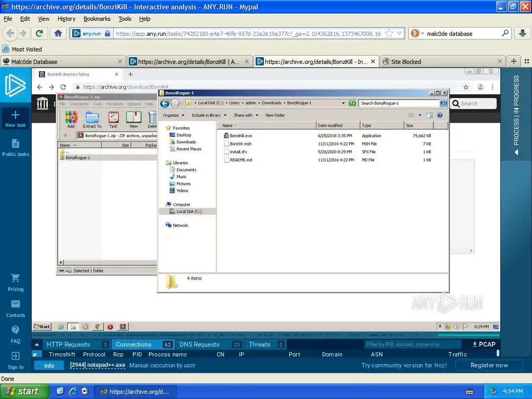Click the search magnifier in malc0de search box

505,33
